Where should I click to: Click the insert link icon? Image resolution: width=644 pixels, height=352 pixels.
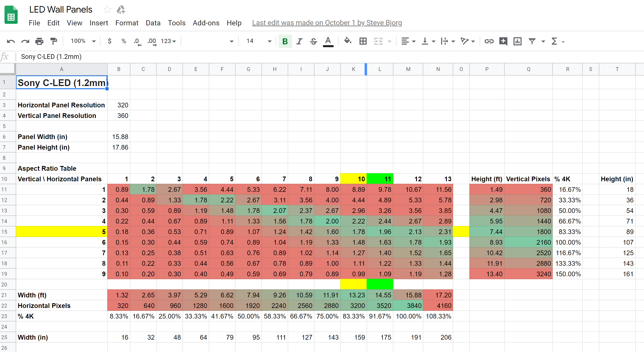coord(489,41)
